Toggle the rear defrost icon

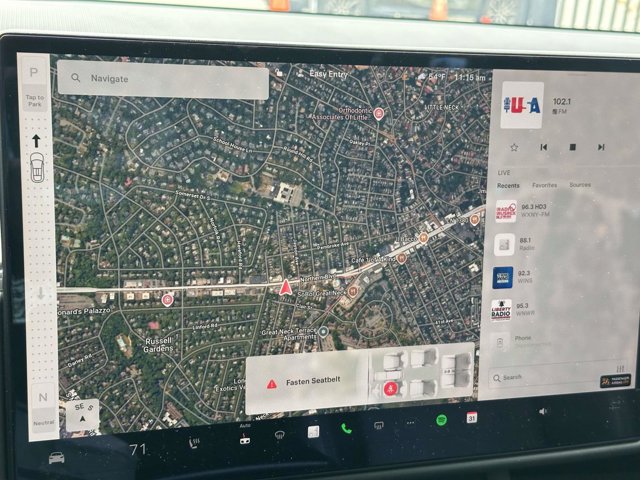coord(379,426)
